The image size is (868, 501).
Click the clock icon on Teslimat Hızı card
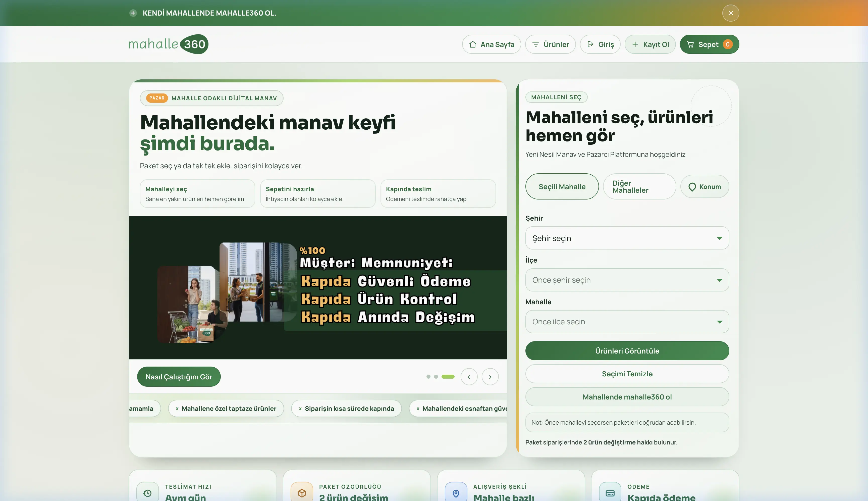147,493
